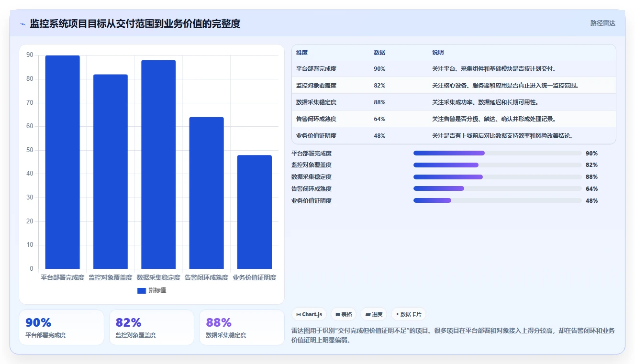Viewport: 635px width, 364px height.
Task: Click table cell 业务价值证明度
Action: [316, 136]
